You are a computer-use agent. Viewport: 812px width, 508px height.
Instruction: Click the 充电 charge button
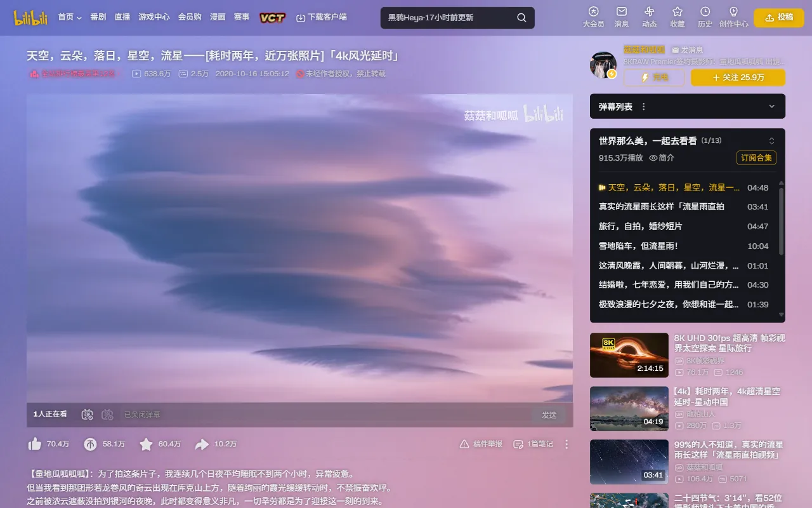(x=654, y=77)
